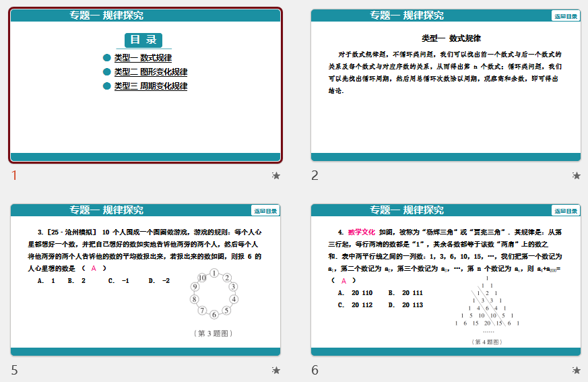Open the 类型三 周期变化规律 link
588x382 pixels.
click(150, 86)
